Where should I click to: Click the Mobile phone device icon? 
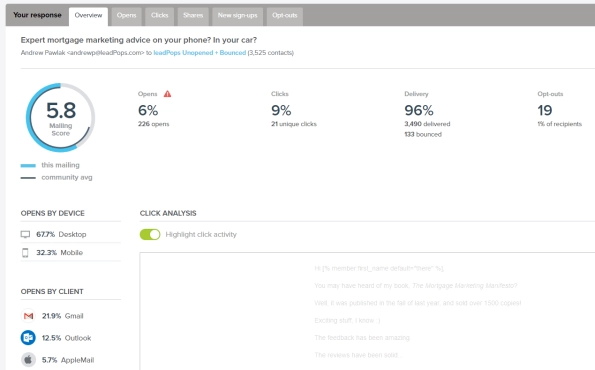click(x=25, y=253)
